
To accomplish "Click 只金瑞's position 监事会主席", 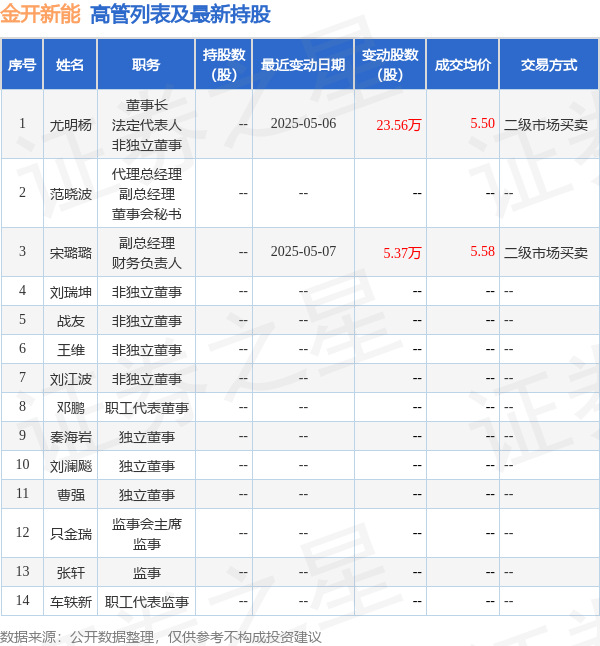I will (x=146, y=524).
